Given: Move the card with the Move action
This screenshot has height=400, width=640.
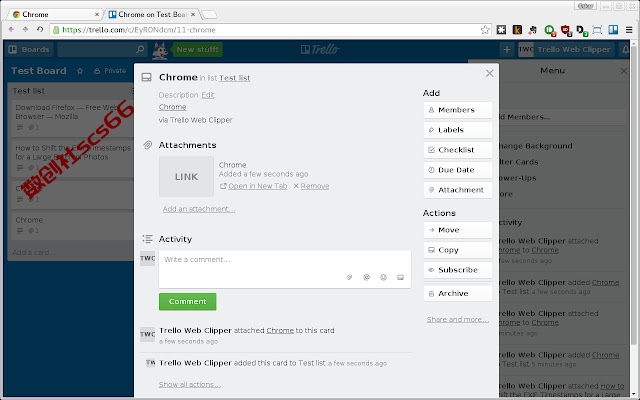Looking at the screenshot, I should tap(458, 230).
